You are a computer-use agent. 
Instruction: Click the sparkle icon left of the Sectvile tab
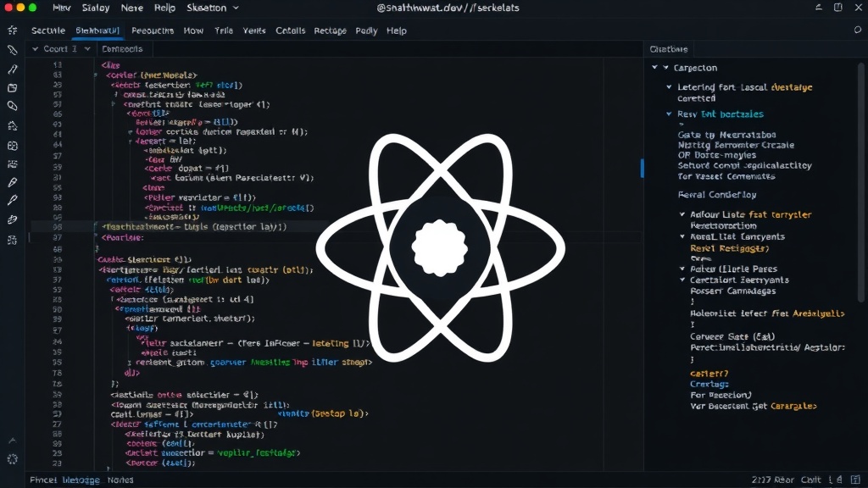tap(12, 30)
